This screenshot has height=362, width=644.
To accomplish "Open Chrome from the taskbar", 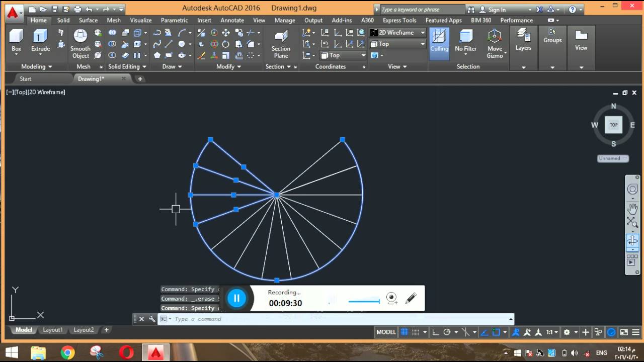I will [67, 352].
